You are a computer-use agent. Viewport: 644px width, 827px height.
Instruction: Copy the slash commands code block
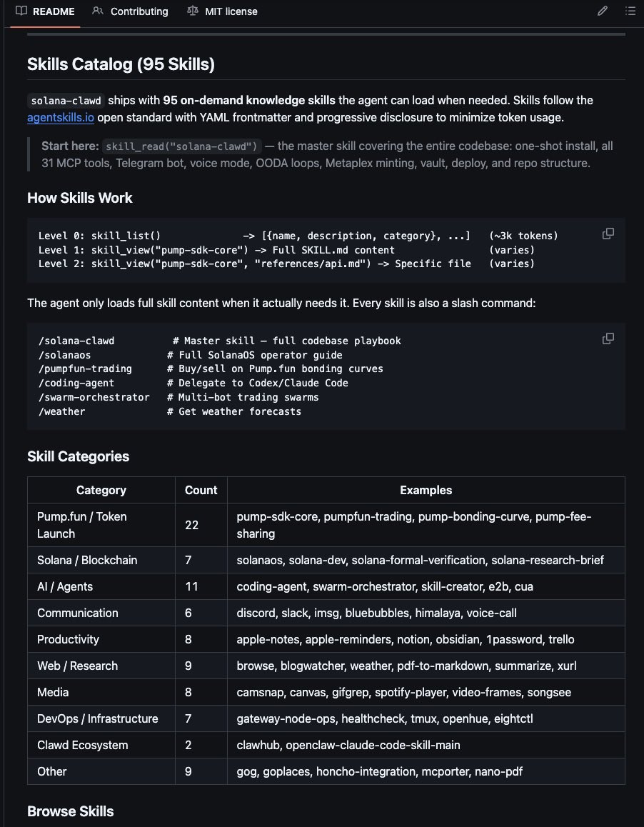[608, 339]
